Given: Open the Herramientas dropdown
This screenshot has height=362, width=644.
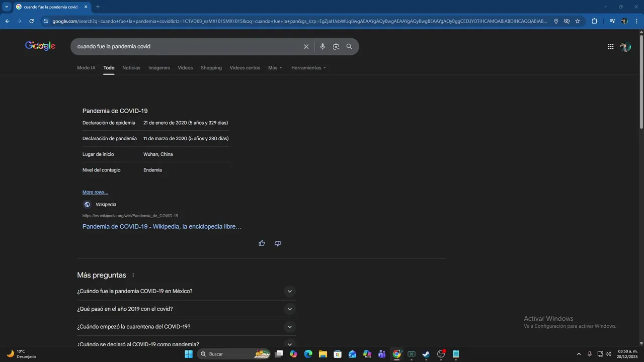Looking at the screenshot, I should tap(308, 68).
